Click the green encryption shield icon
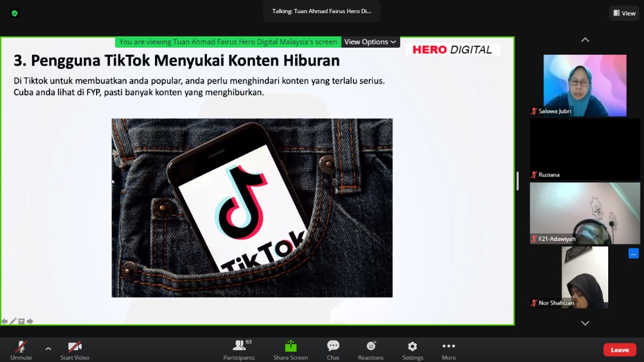Viewport: 644px width, 362px height. 14,13
